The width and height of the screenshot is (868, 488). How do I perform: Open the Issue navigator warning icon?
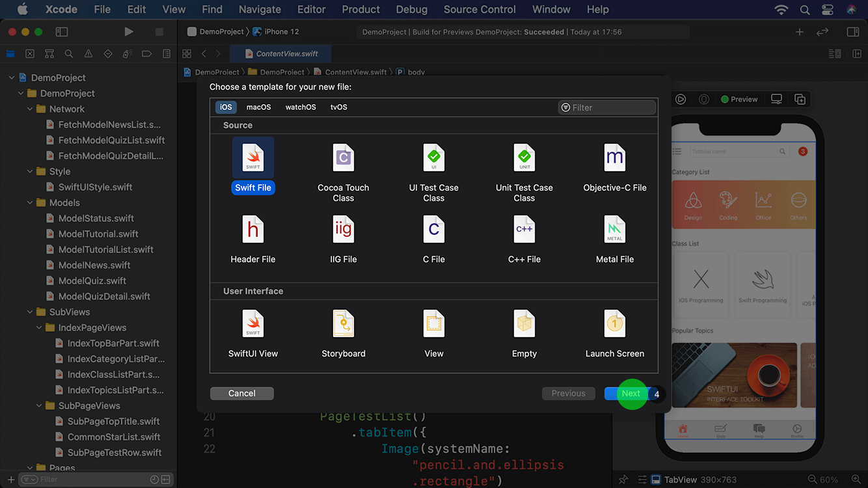click(x=88, y=54)
